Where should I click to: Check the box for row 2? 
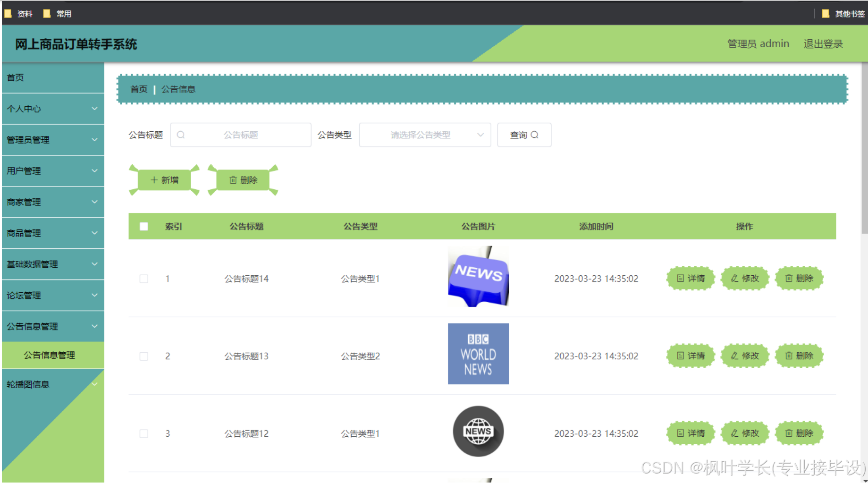pos(144,356)
